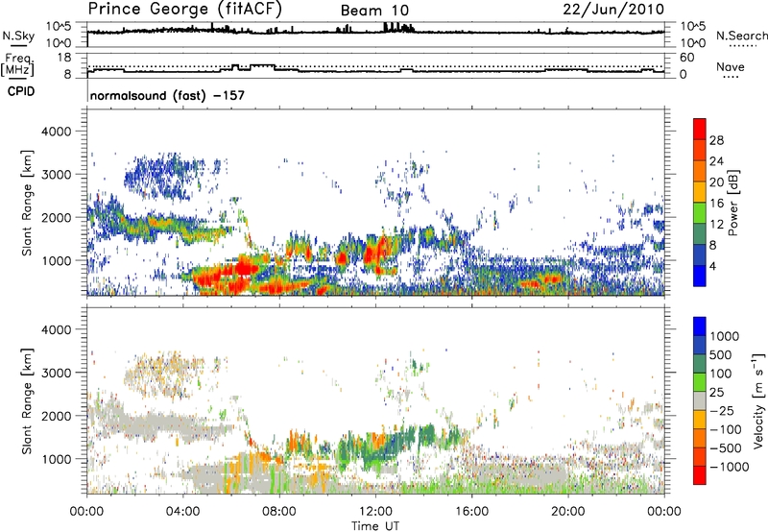Viewport: 768px width, 532px height.
Task: Click the 'Beam 10' label
Action: 374,11
